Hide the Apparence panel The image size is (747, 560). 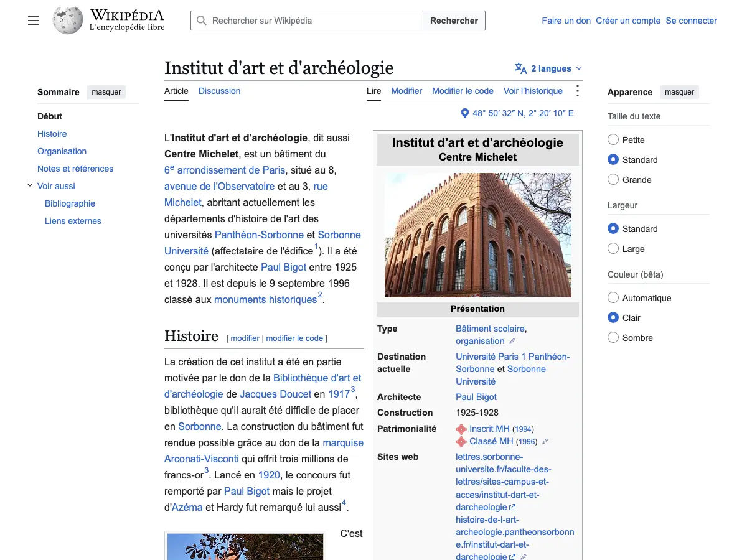tap(679, 92)
